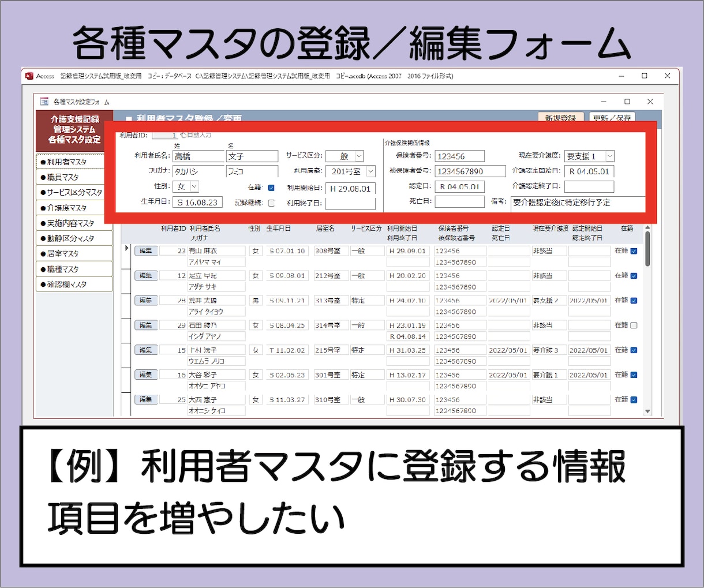Click the furigana cell オオニシ ケイコ

[x=216, y=411]
